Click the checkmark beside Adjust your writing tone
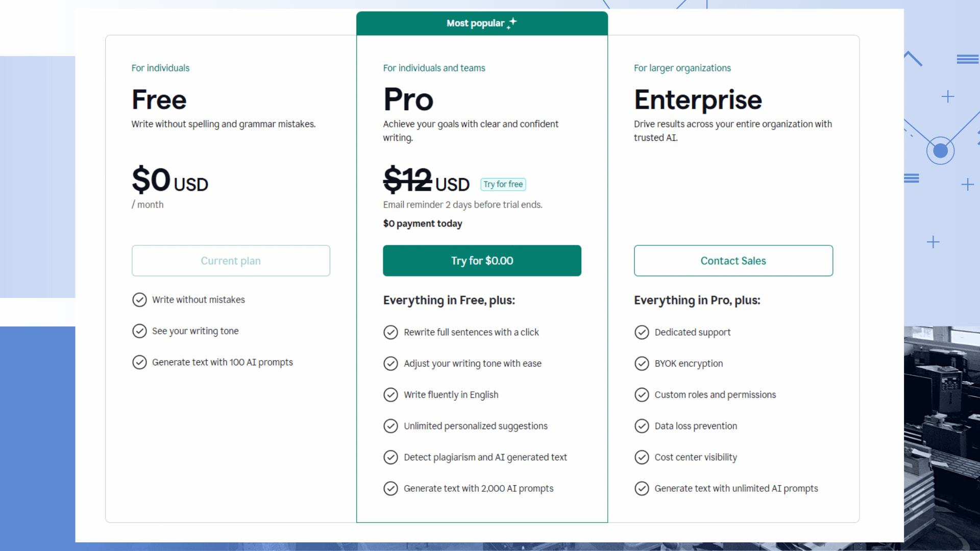This screenshot has width=980, height=551. (x=391, y=363)
